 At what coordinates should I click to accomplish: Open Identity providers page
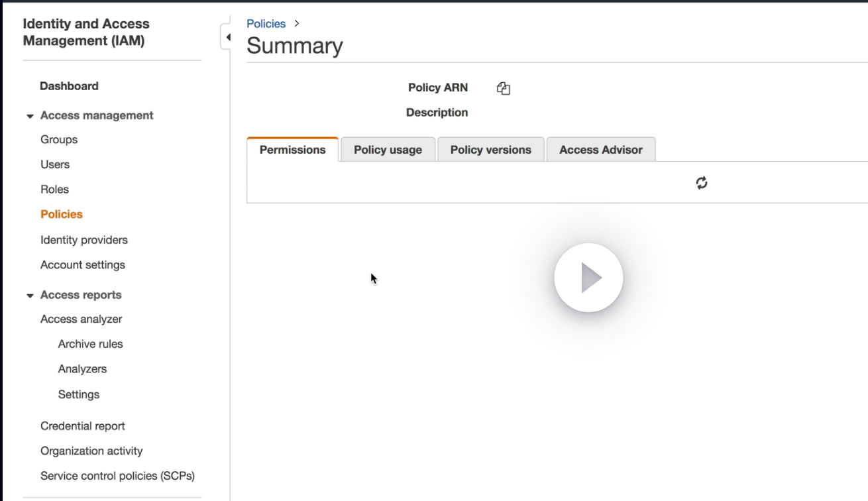pos(84,240)
